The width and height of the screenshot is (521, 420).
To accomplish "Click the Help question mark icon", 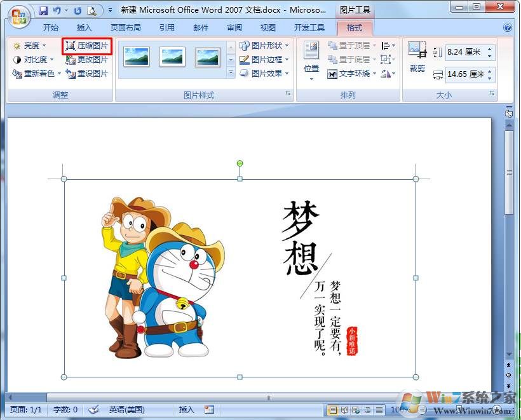I will [x=508, y=28].
